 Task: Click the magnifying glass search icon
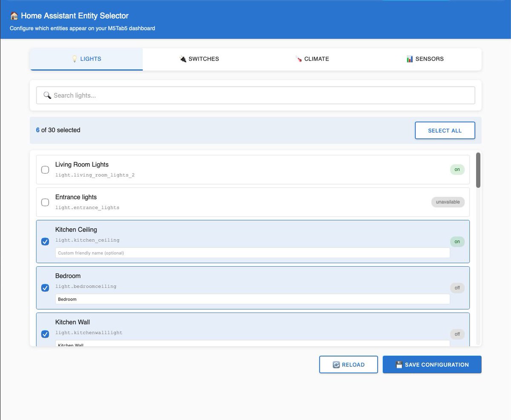(x=47, y=95)
